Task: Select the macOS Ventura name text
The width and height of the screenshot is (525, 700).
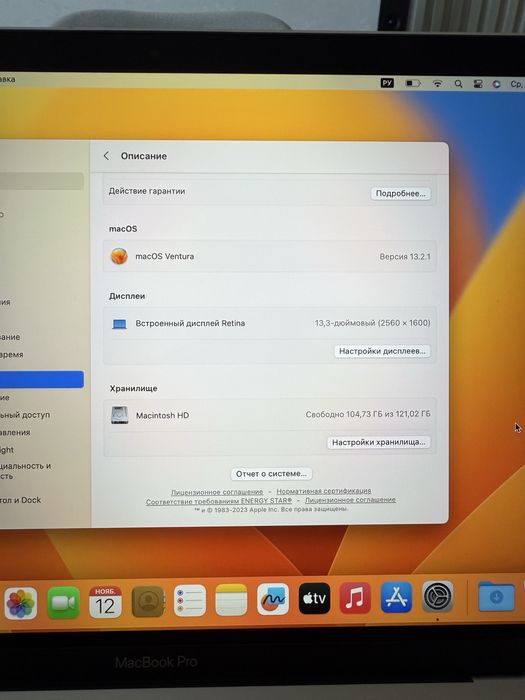Action: pos(165,256)
